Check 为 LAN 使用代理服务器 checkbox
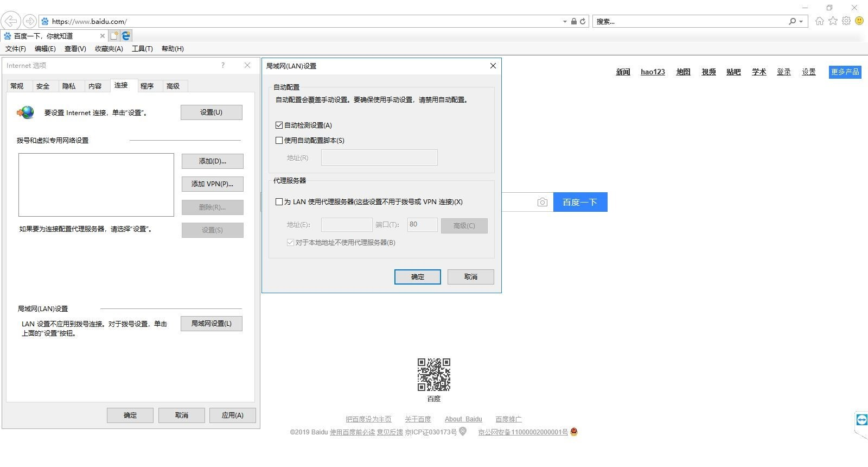This screenshot has width=868, height=467. 279,201
